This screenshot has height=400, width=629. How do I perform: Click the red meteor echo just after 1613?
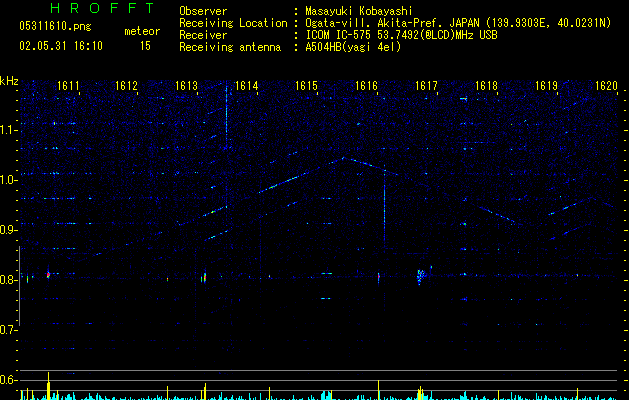pyautogui.click(x=205, y=277)
